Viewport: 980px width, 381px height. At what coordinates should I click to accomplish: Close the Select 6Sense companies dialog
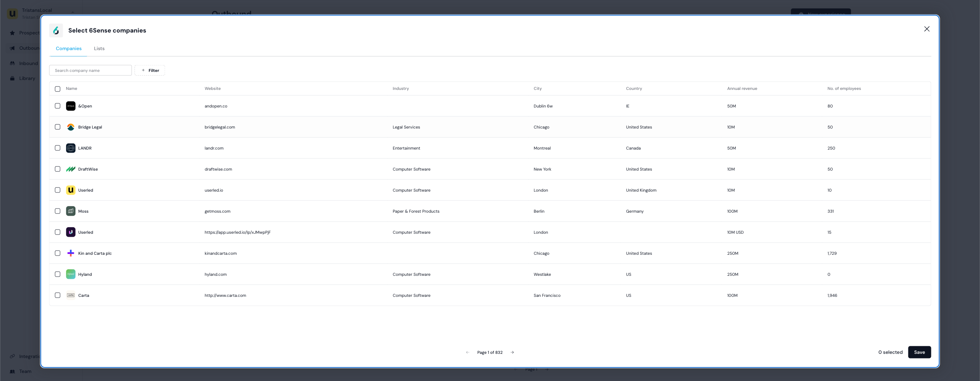(926, 29)
